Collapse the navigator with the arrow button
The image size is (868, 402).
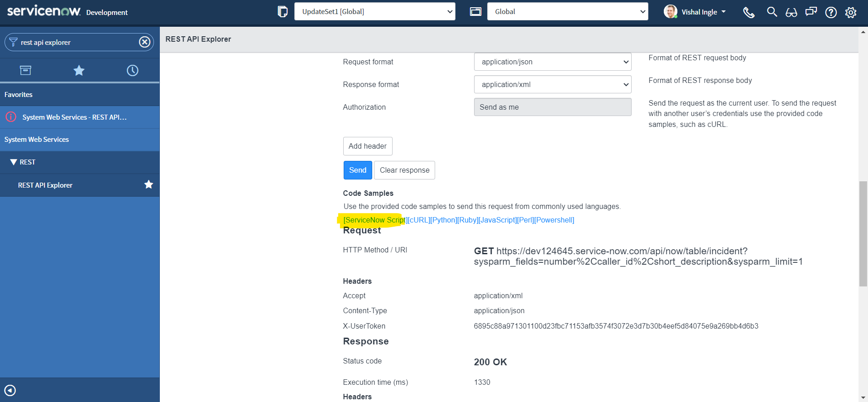click(10, 390)
